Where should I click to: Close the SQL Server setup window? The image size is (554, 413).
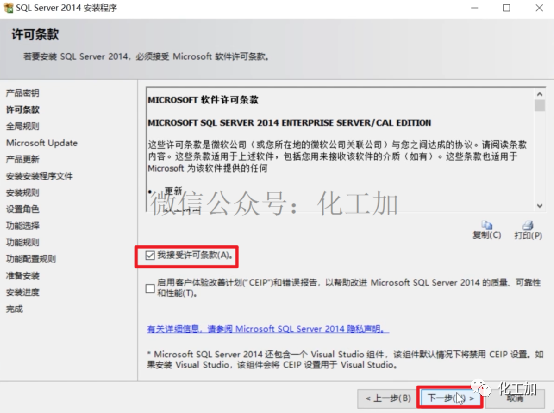pyautogui.click(x=539, y=8)
